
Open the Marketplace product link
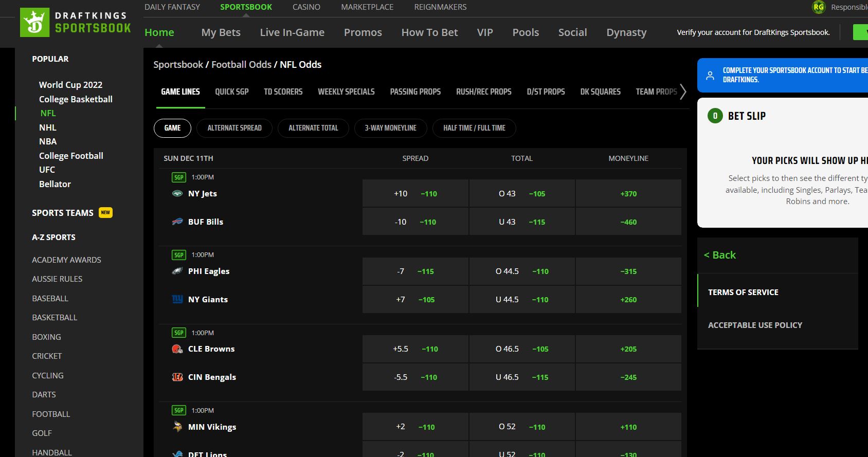coord(367,7)
